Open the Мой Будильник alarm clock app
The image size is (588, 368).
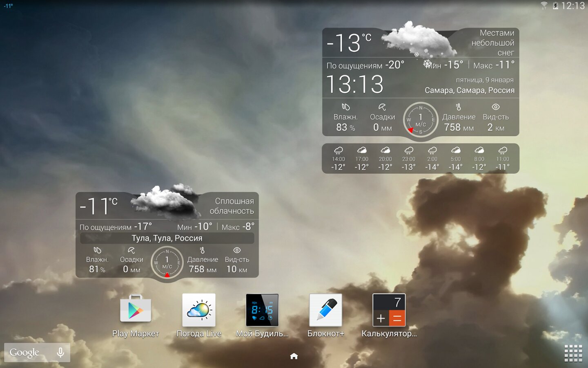(262, 310)
